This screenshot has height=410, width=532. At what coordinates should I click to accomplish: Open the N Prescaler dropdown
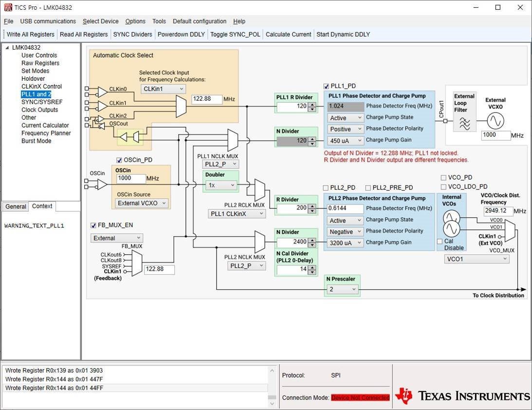point(342,289)
